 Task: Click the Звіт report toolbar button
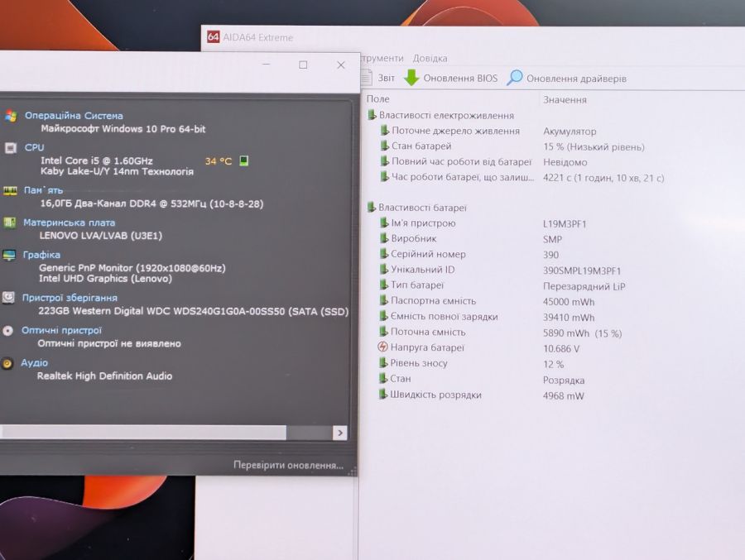point(377,78)
